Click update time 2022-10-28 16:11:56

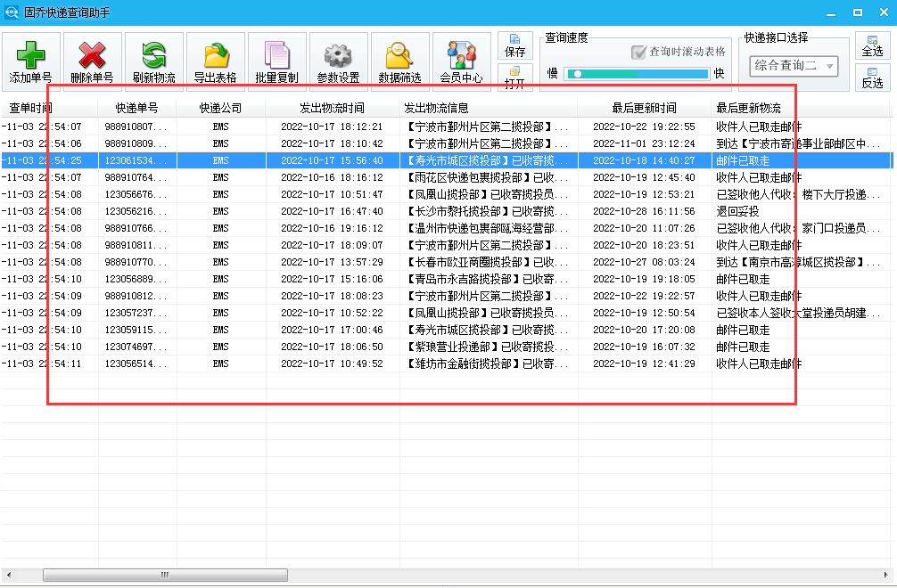644,211
